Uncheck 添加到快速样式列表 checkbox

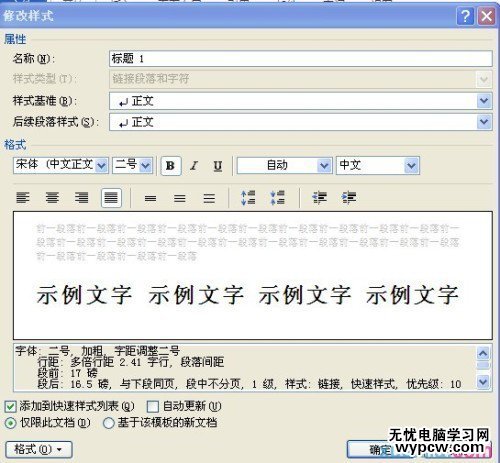pyautogui.click(x=10, y=406)
